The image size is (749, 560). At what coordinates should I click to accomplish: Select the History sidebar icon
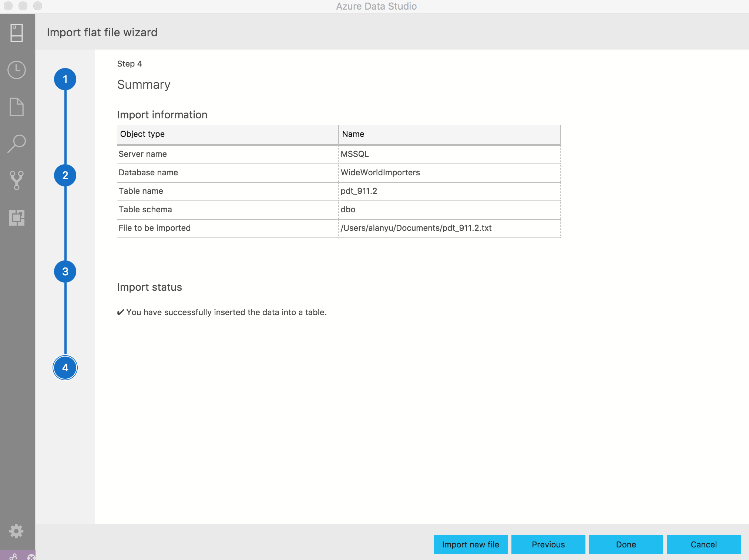(x=16, y=71)
